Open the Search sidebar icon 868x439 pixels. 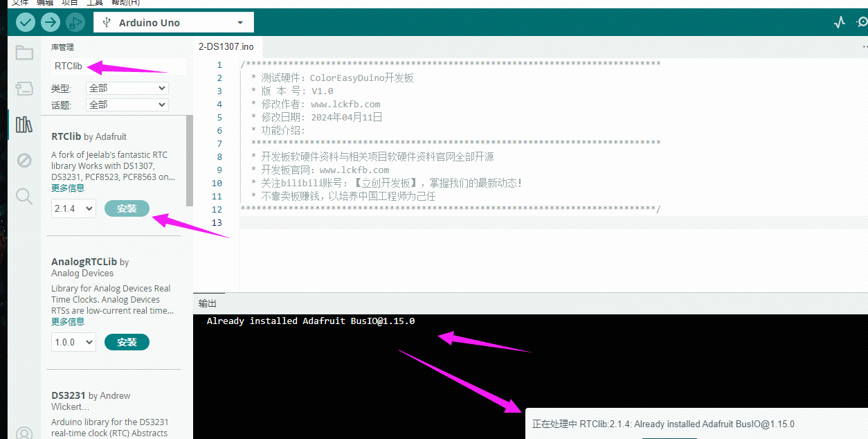point(24,197)
